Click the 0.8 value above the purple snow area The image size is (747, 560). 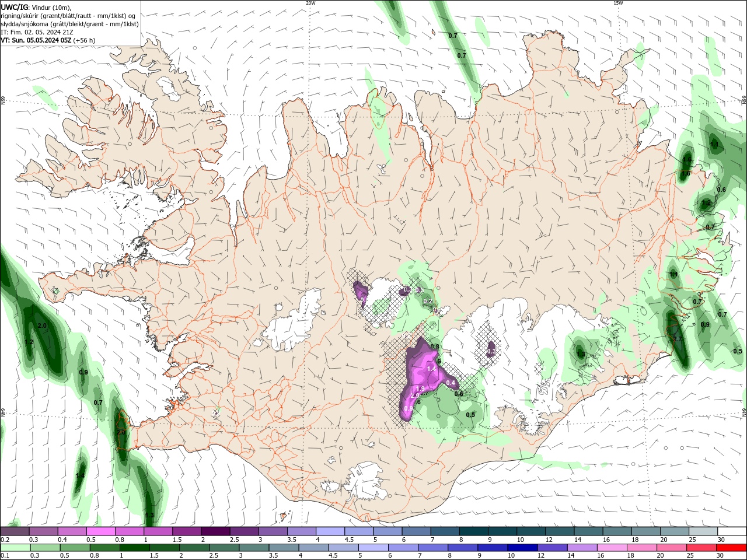[x=435, y=346]
